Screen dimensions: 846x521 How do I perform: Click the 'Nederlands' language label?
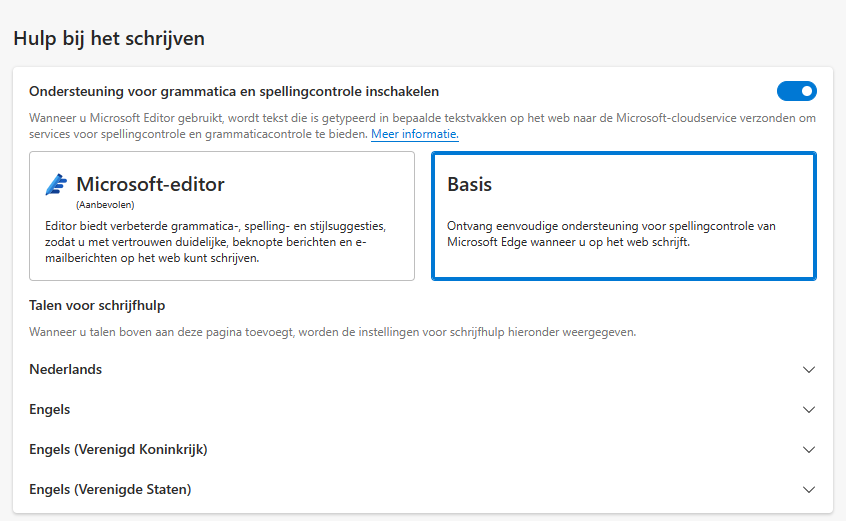click(65, 369)
